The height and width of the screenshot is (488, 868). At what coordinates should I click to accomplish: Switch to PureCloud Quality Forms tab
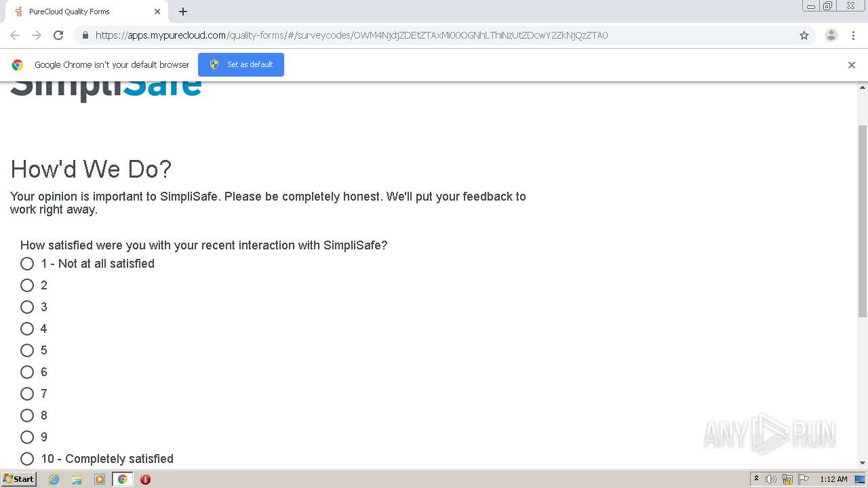tap(85, 12)
